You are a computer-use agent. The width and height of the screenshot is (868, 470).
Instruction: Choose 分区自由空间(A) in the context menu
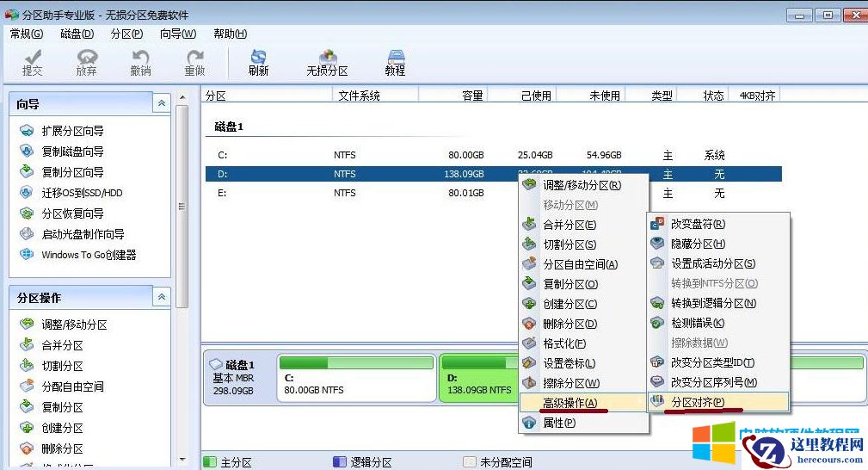tap(583, 264)
